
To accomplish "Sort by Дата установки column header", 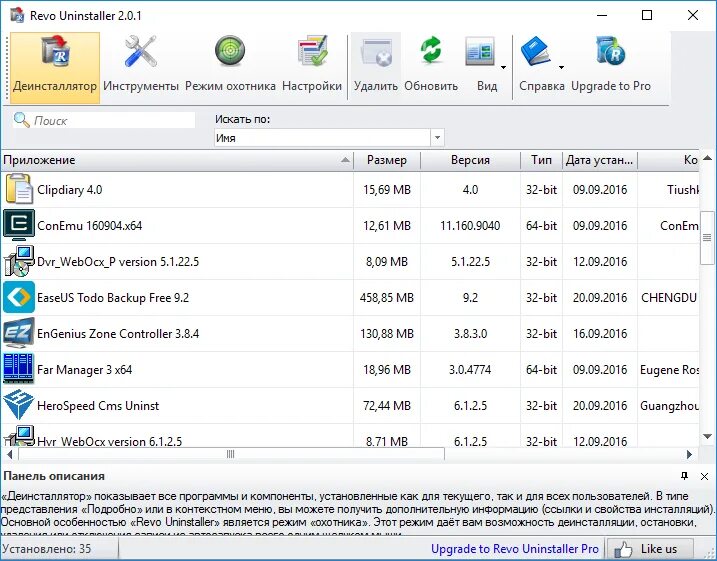I will 599,160.
